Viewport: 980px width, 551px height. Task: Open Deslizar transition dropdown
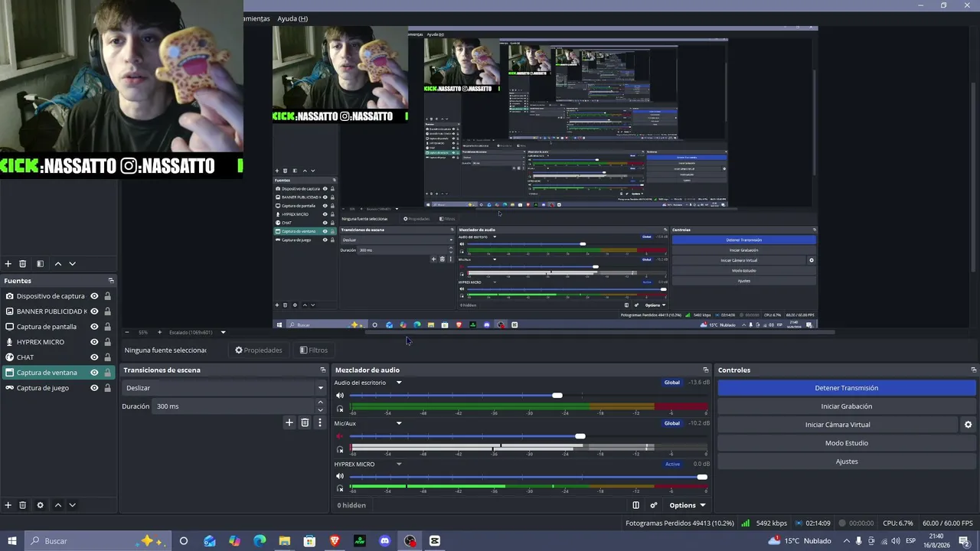click(224, 388)
